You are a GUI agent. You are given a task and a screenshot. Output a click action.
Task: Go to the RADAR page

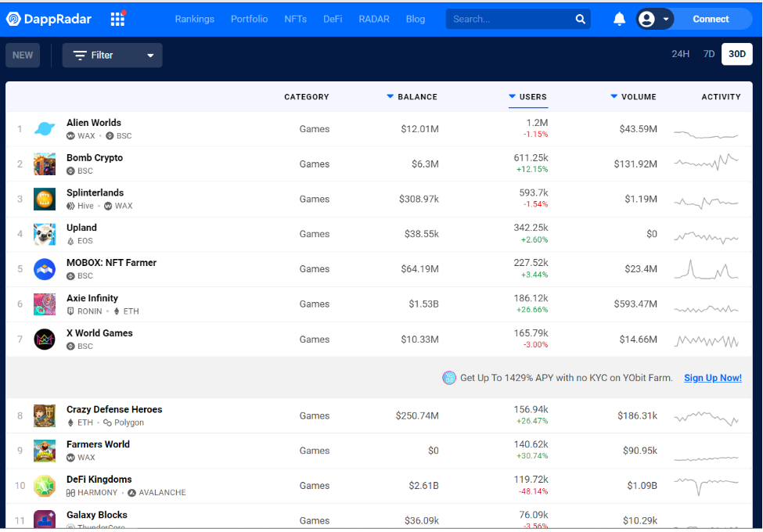point(374,19)
